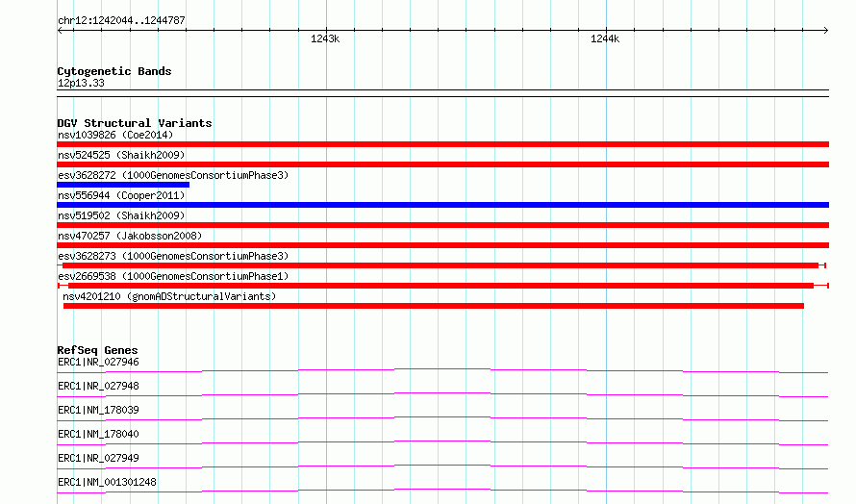Click the 1244k ruler marker
856x504 pixels.
[605, 38]
